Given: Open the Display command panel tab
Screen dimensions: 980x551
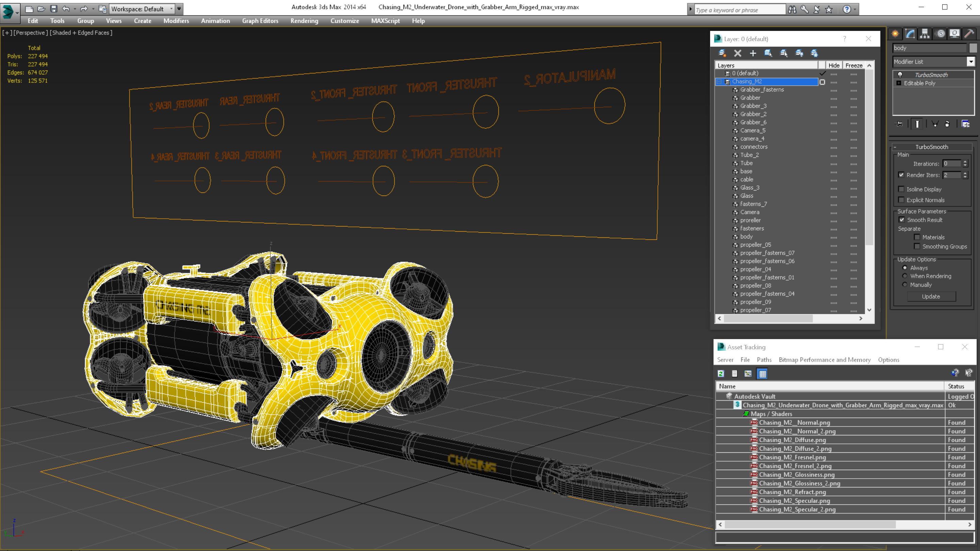Looking at the screenshot, I should tap(954, 34).
